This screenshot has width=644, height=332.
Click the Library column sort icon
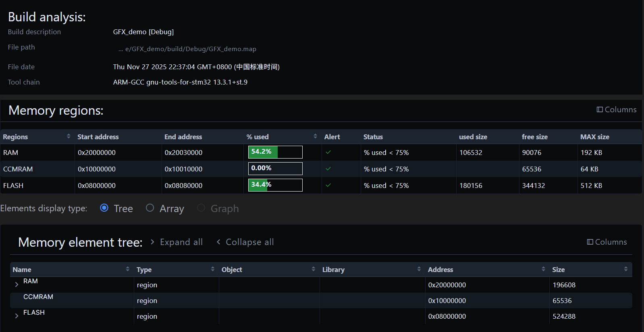[419, 269]
